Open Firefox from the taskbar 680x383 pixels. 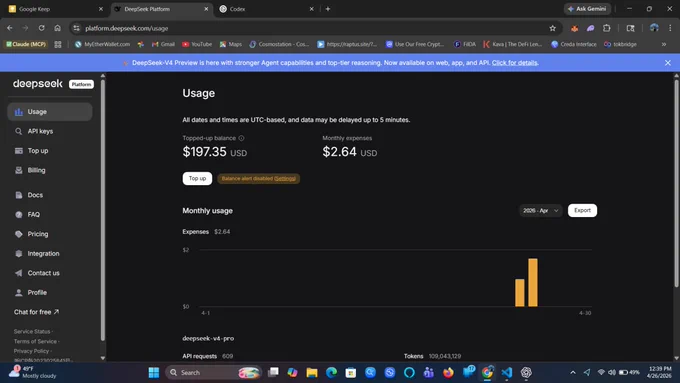point(448,372)
